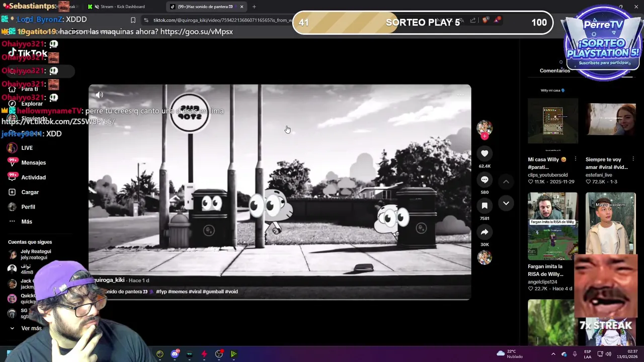This screenshot has height=362, width=644.
Task: Switch ESP LAA keyboard language
Action: [x=588, y=354]
